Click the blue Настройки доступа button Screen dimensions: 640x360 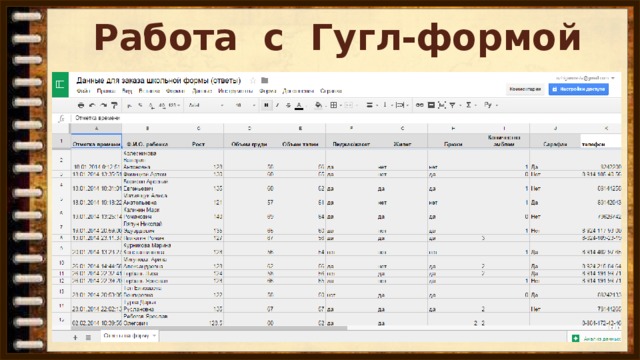(578, 89)
